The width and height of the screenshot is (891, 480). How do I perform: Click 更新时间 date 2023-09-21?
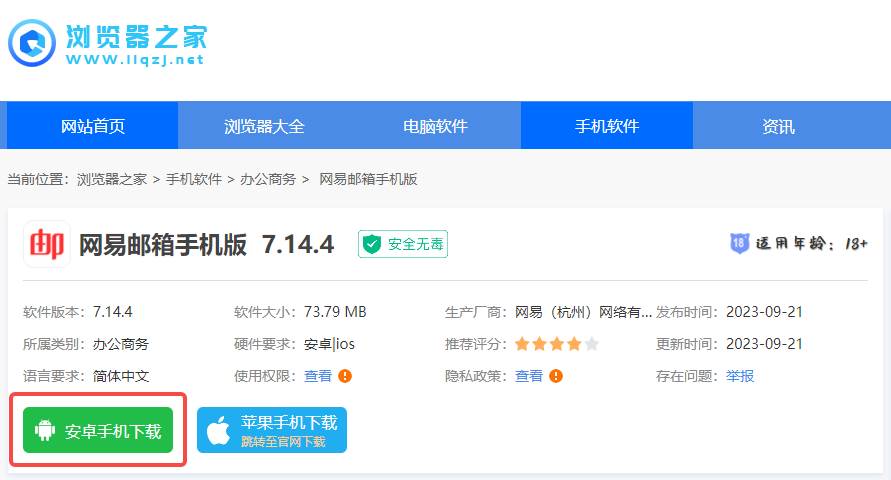tap(764, 344)
